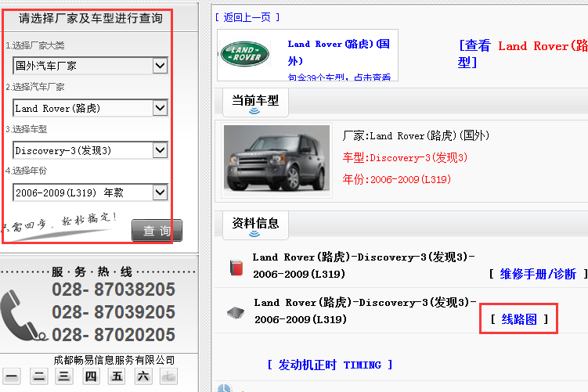Open 发动机正时 TIMING link
This screenshot has width=588, height=392.
330,365
